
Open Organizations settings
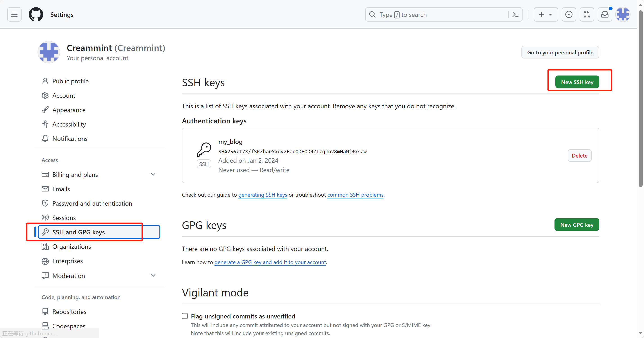[99, 247]
